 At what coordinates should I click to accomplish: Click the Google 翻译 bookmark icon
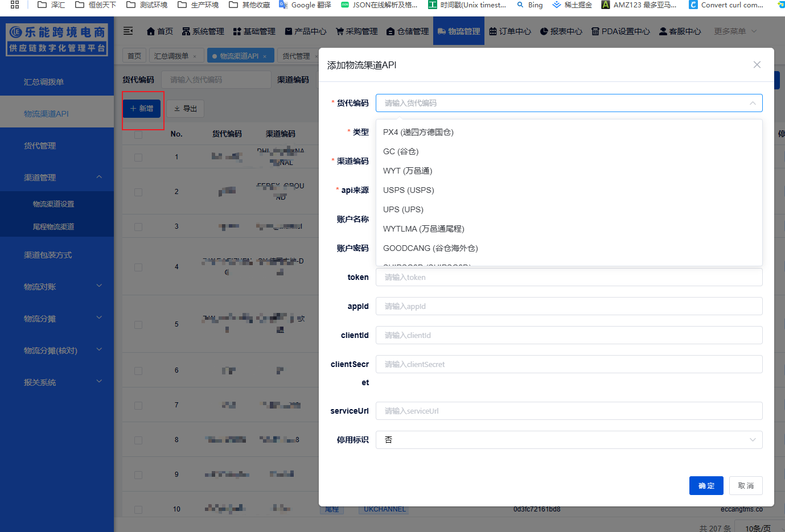pyautogui.click(x=283, y=5)
